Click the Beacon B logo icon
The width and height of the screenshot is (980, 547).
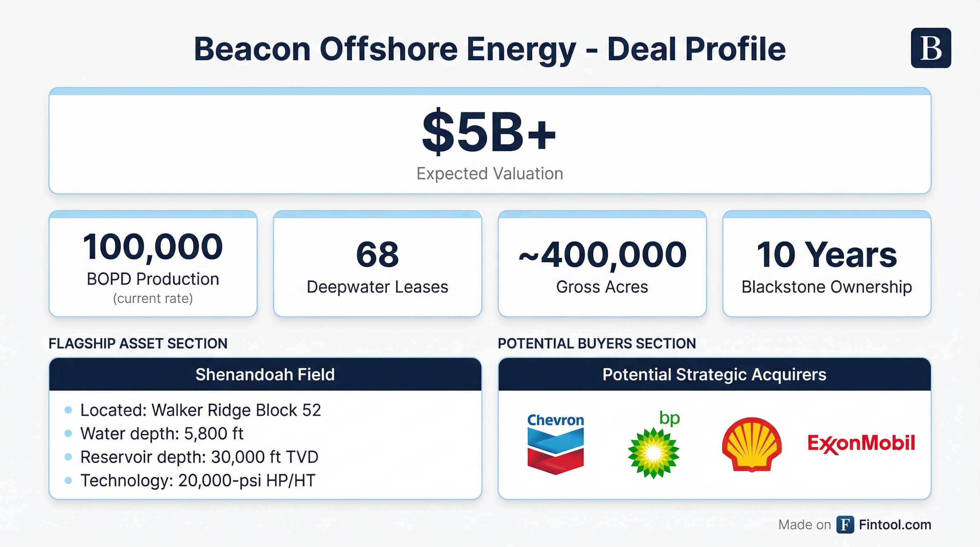[931, 48]
